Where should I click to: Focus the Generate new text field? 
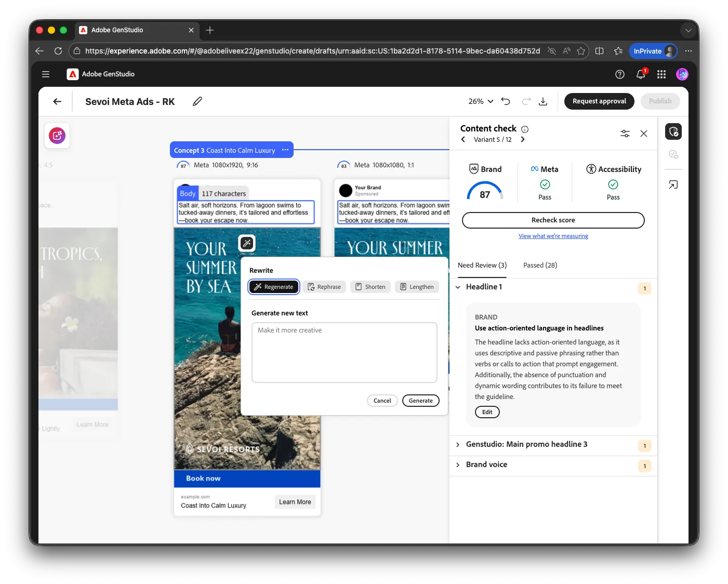point(345,352)
